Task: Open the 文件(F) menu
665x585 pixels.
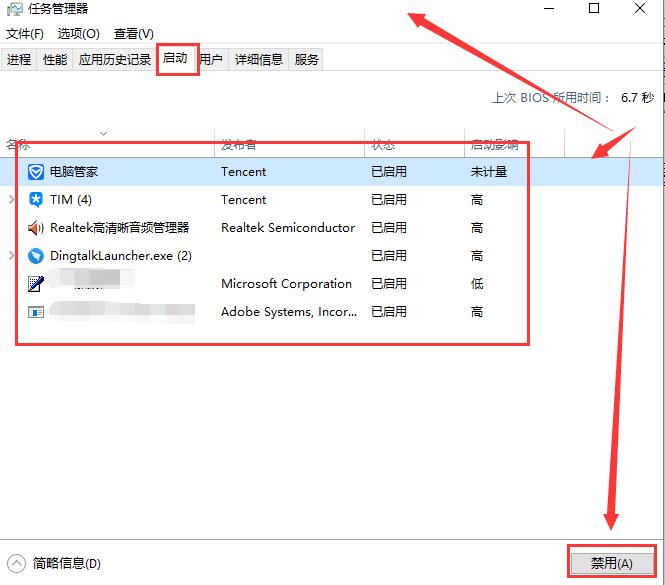Action: (x=25, y=34)
